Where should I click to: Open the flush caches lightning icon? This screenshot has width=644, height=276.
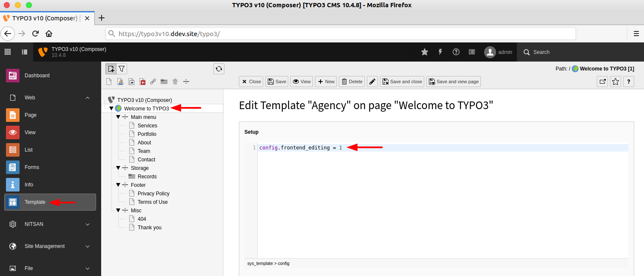pyautogui.click(x=440, y=52)
